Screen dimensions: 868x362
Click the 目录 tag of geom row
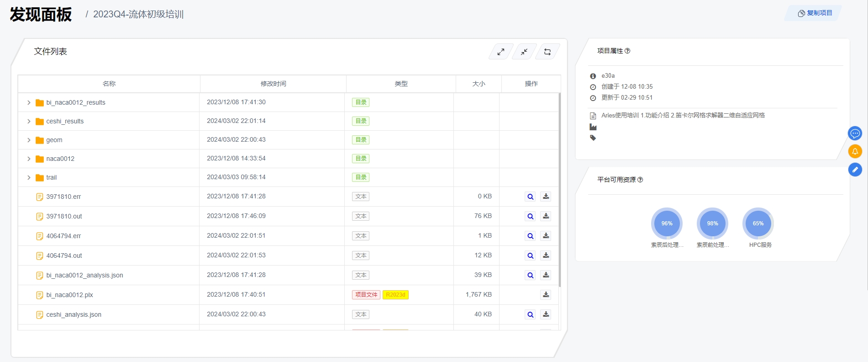pos(361,140)
